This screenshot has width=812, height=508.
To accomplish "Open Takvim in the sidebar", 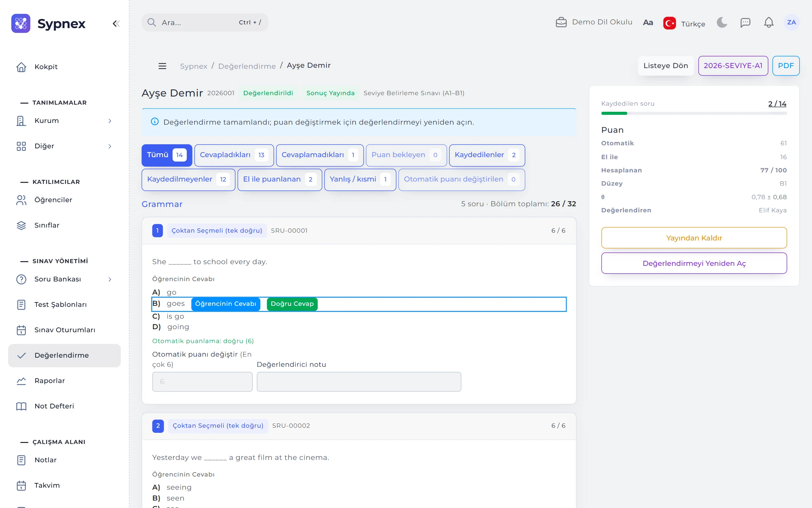I will tap(64, 485).
